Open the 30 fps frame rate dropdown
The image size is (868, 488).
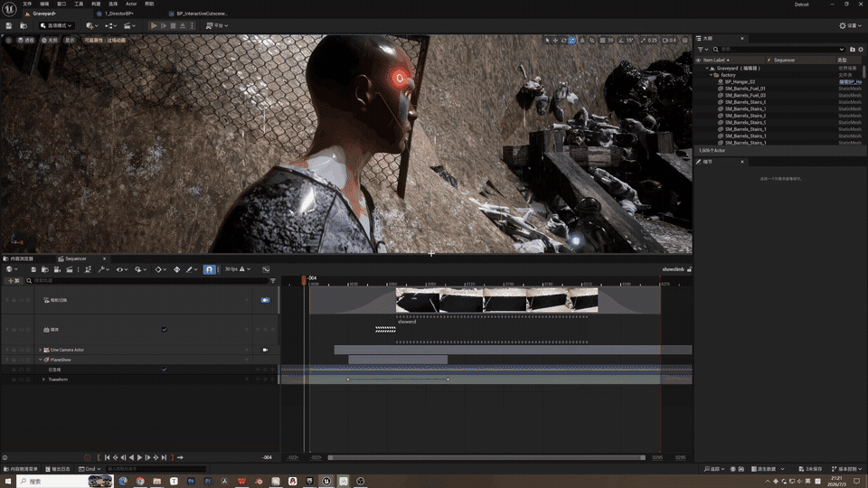pyautogui.click(x=238, y=269)
